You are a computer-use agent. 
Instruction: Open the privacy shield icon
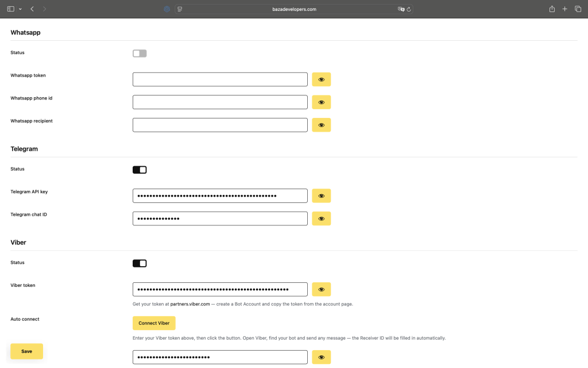(167, 9)
